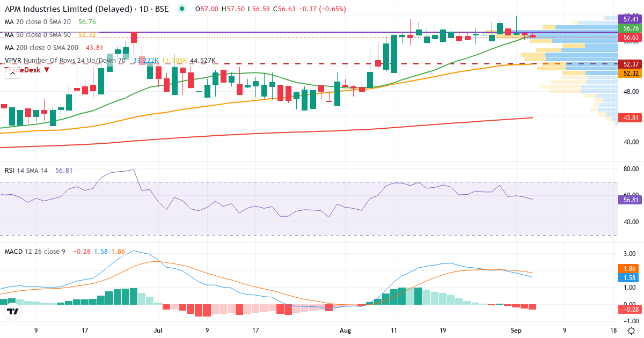Click the TradingView logo

(x=13, y=311)
